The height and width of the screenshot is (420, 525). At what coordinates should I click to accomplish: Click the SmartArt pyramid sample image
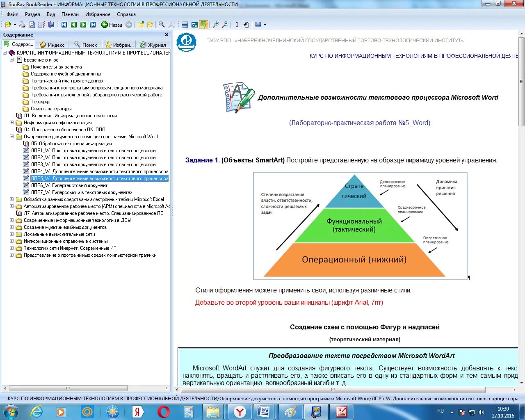(360, 226)
